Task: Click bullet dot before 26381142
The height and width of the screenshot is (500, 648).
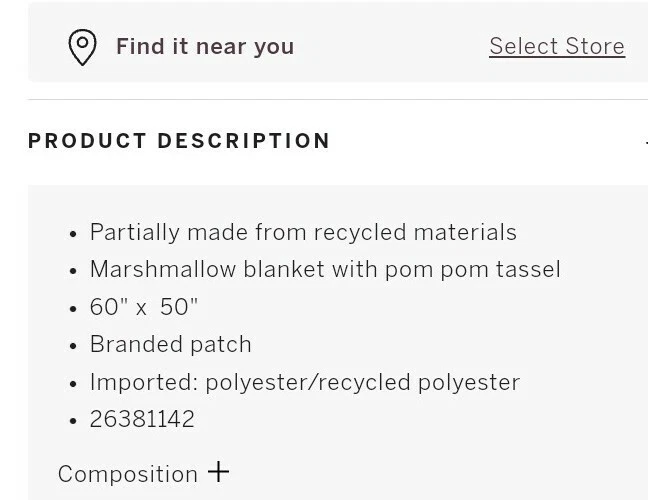Action: point(73,421)
